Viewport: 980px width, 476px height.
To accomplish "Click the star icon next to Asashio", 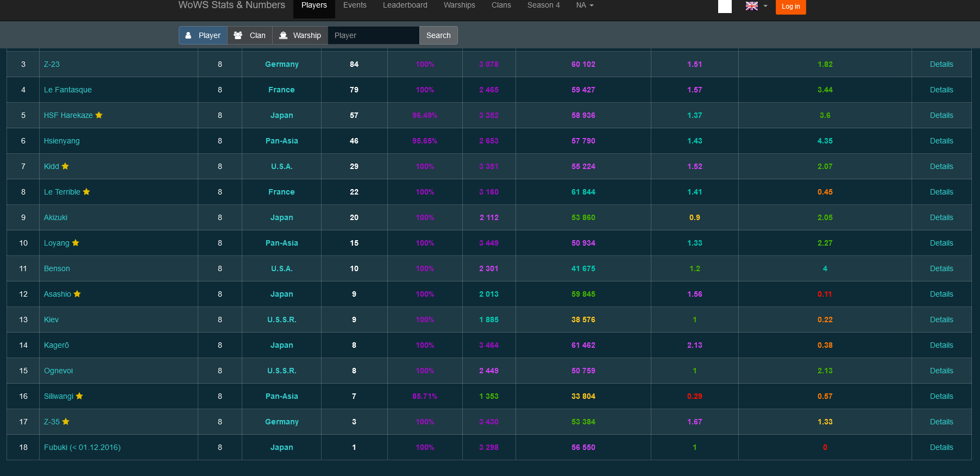I will 77,294.
